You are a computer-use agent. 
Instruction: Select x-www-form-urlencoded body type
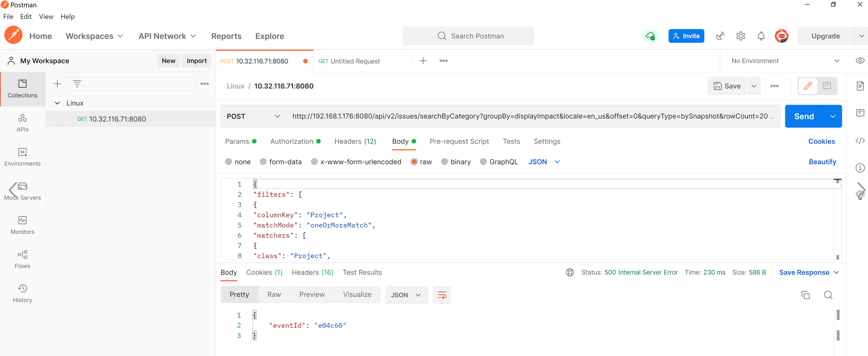[314, 162]
